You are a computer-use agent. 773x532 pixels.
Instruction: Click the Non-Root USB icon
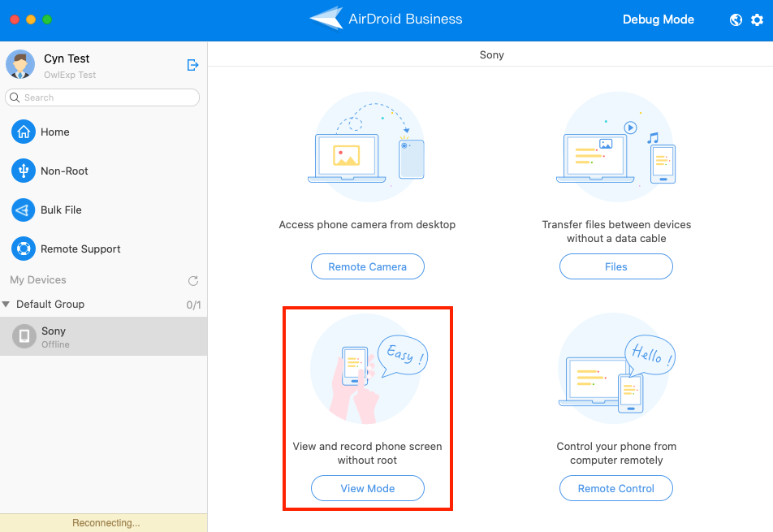pyautogui.click(x=24, y=171)
